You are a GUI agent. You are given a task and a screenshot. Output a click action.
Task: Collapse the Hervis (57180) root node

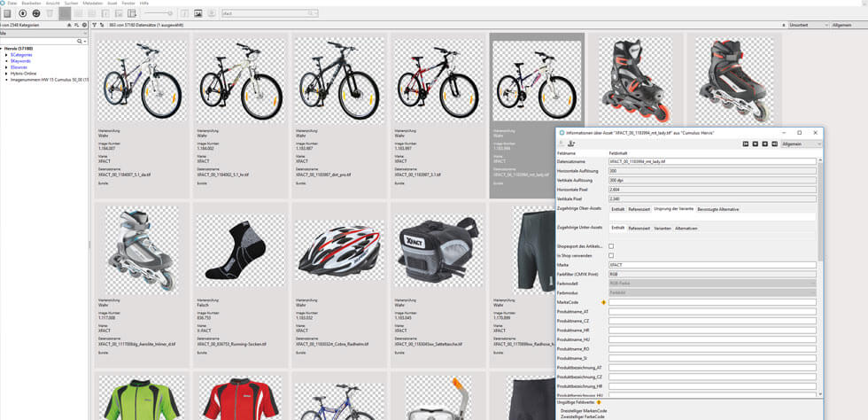click(x=2, y=49)
